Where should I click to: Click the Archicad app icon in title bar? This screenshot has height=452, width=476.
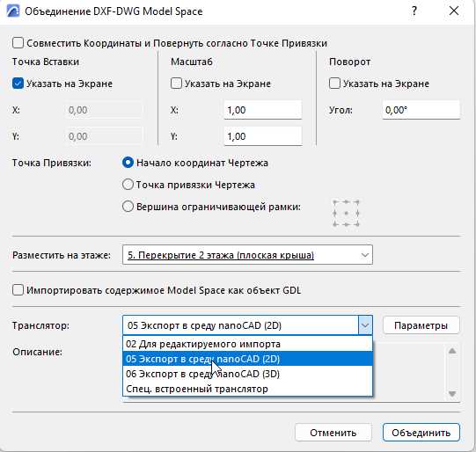[13, 11]
